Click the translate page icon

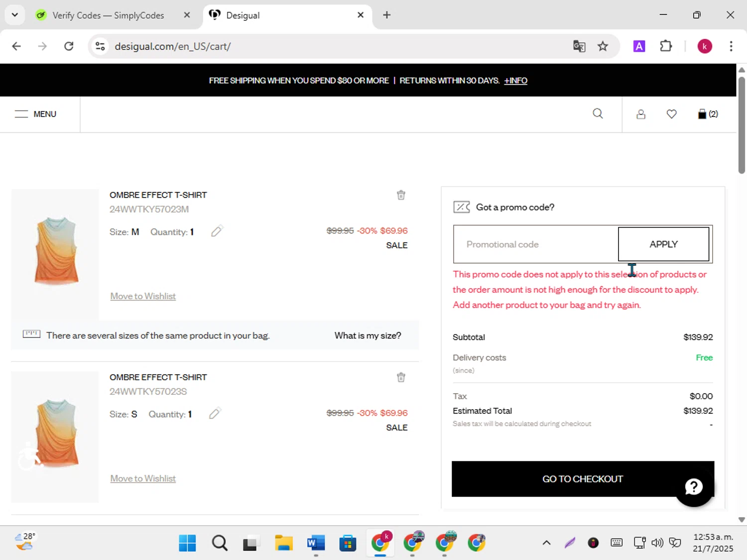pos(579,46)
